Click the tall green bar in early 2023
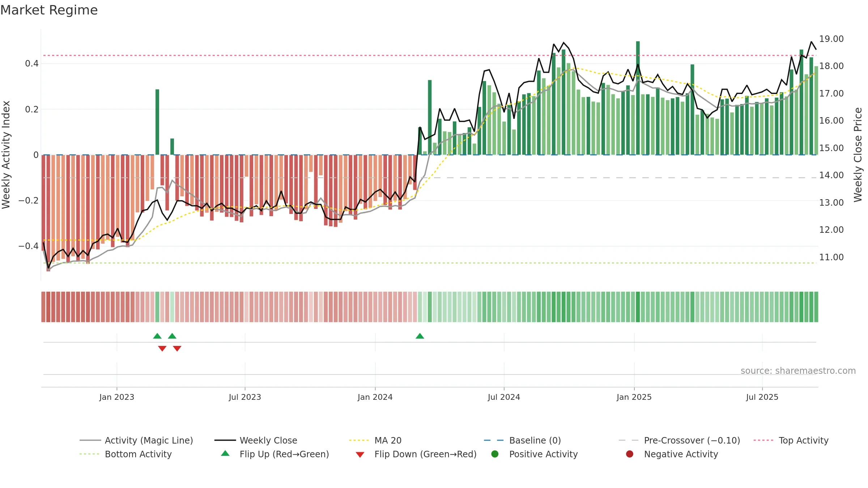868x488 pixels. (157, 122)
